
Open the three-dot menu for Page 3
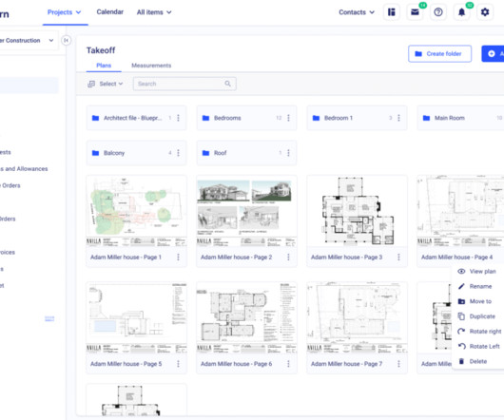coord(398,257)
